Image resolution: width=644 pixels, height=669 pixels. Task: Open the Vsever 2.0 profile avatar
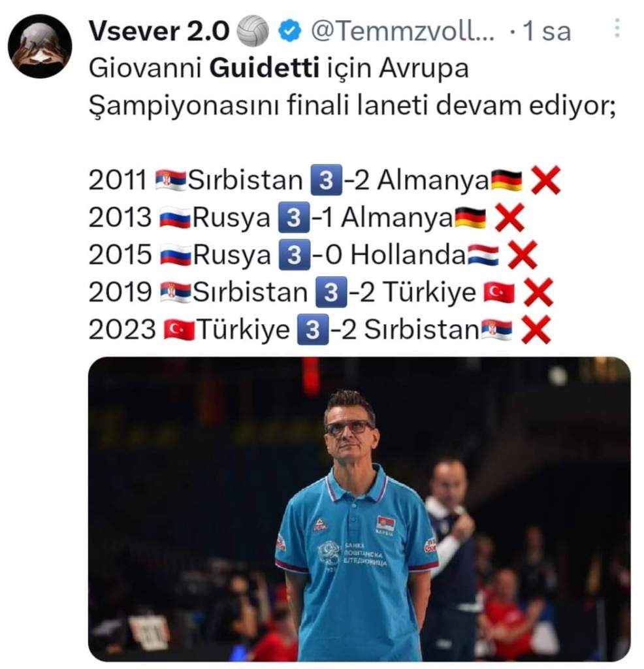[x=40, y=46]
